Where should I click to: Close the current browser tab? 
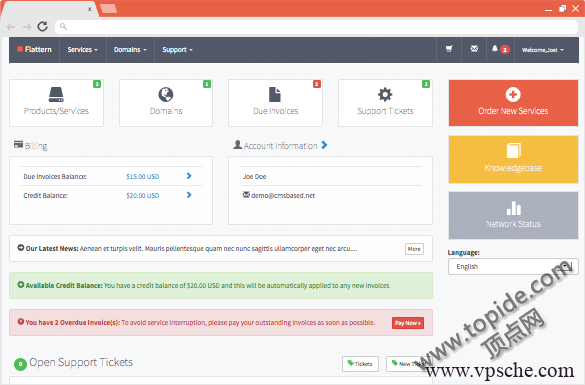(x=90, y=9)
